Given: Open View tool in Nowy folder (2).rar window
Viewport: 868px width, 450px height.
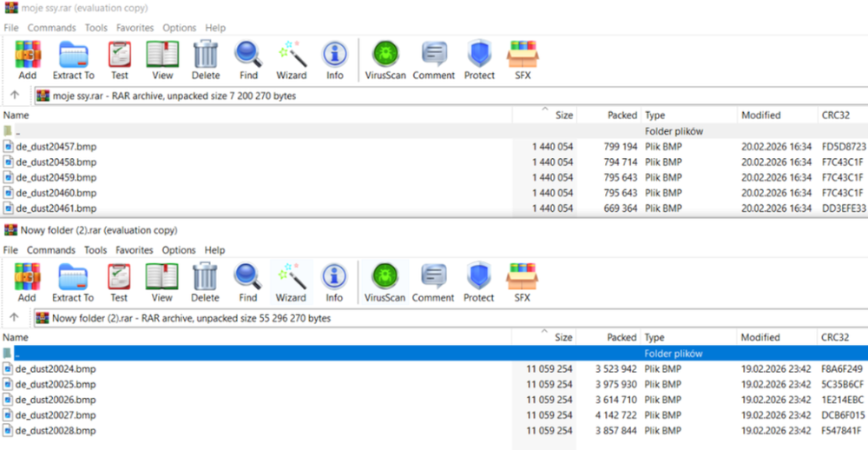Looking at the screenshot, I should [161, 281].
